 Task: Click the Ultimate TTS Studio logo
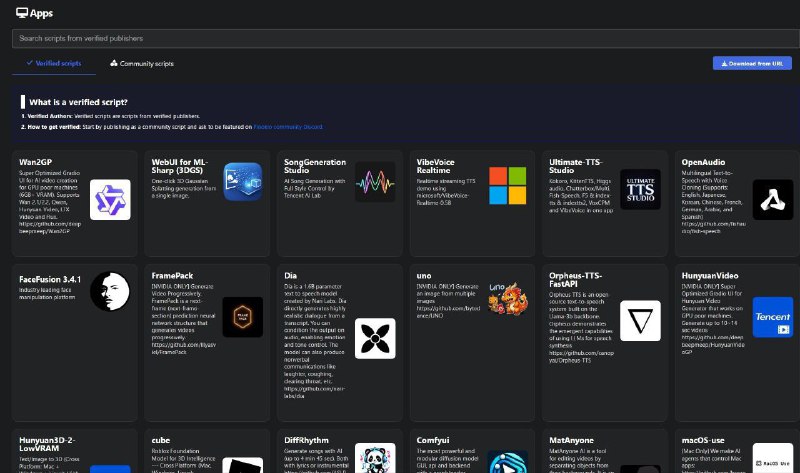click(640, 189)
